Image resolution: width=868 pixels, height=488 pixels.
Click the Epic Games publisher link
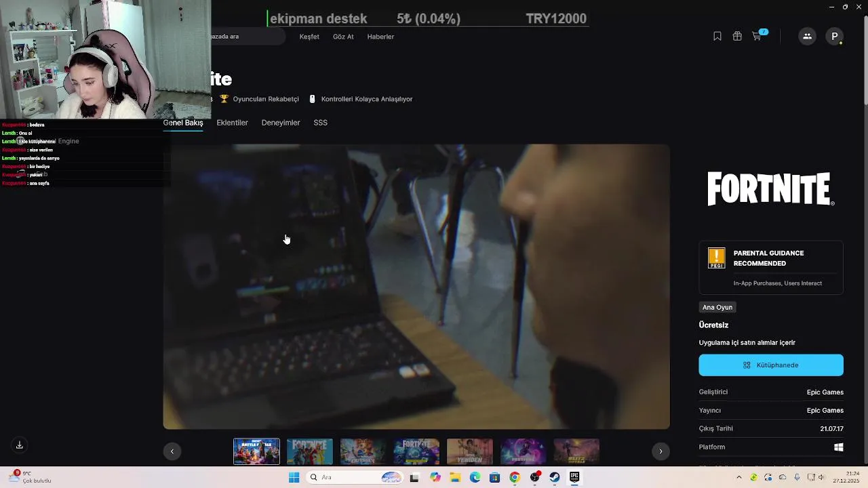pos(825,411)
